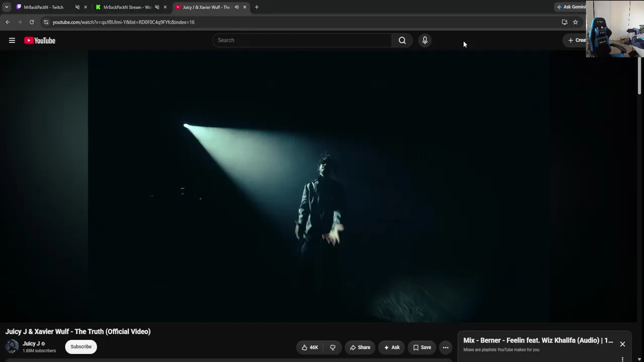Bookmark this page with the star icon
The width and height of the screenshot is (644, 362).
pos(576,22)
